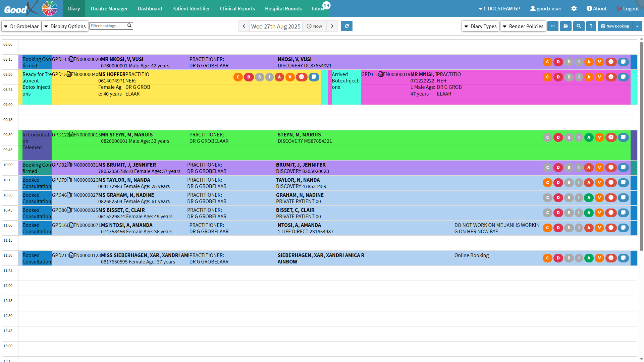Open the Clinical Reports tab
The height and width of the screenshot is (362, 644).
tap(237, 9)
